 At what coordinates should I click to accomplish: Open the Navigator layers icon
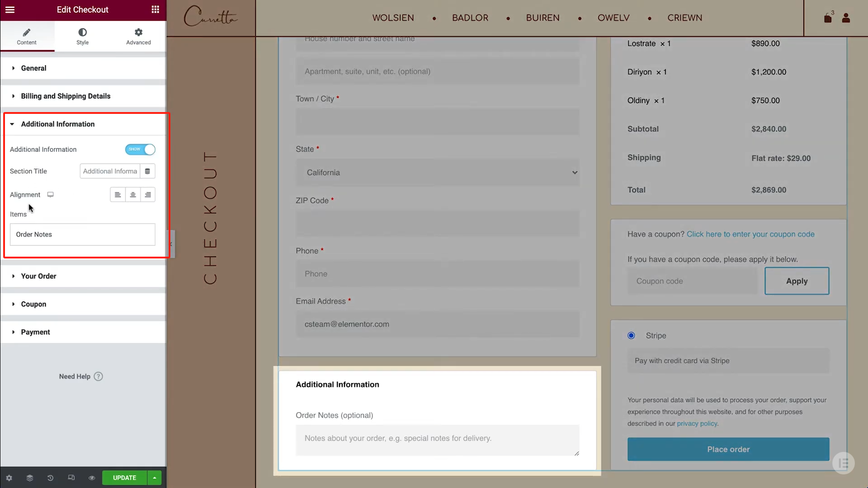pos(29,478)
